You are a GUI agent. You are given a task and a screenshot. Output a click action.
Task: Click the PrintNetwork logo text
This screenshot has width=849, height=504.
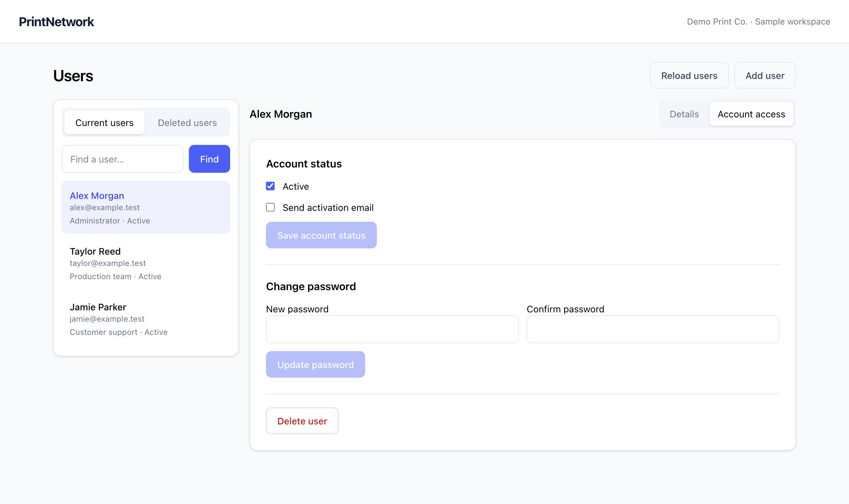coord(56,22)
